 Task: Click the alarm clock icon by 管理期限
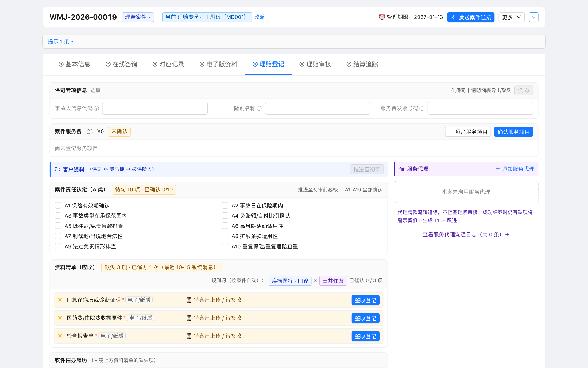[x=382, y=17]
